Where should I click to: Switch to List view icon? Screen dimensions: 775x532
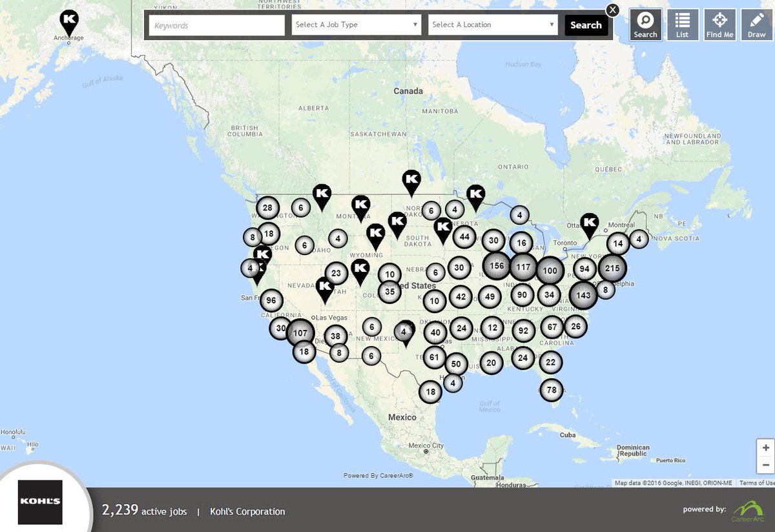tap(683, 25)
